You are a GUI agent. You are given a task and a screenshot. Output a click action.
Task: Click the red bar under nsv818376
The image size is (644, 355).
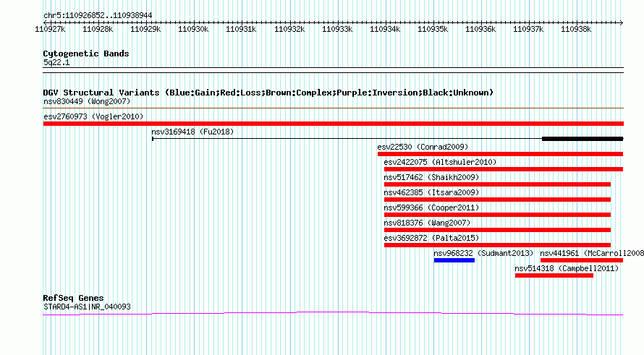tap(497, 230)
